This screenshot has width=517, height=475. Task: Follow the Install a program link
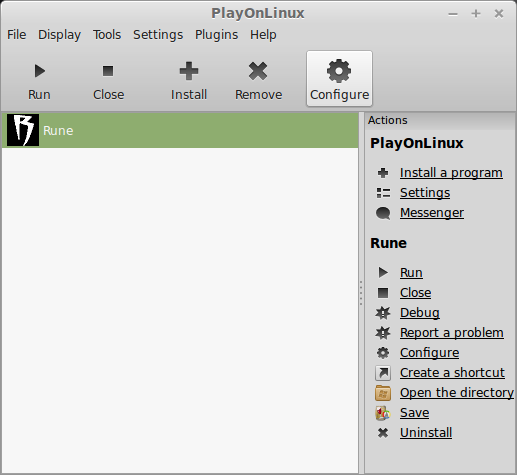pos(451,173)
